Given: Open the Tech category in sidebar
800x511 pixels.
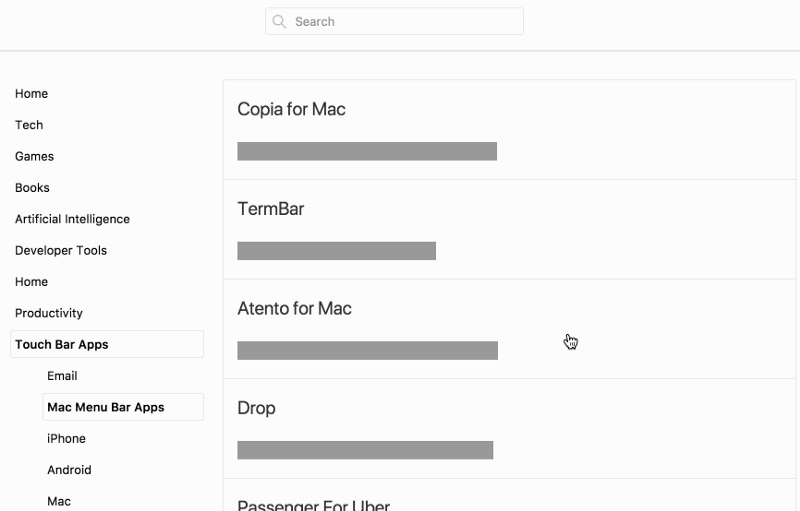Looking at the screenshot, I should tap(29, 125).
